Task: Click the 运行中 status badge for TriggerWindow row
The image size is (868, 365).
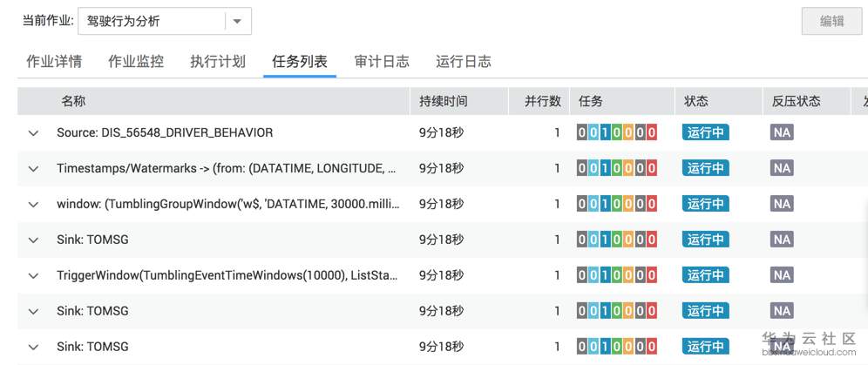Action: 705,275
